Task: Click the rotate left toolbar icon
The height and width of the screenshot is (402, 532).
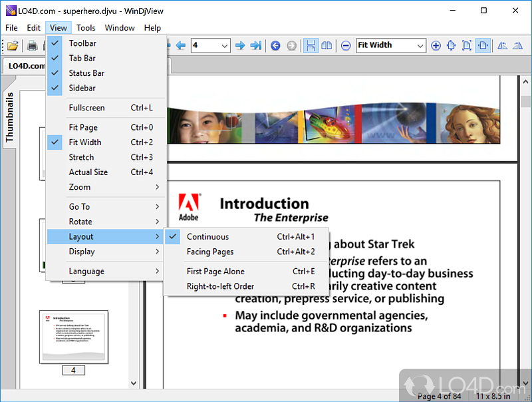Action: click(x=502, y=45)
